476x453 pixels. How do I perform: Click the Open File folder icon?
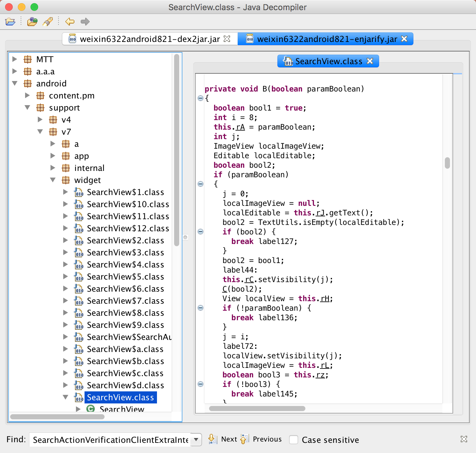pos(10,22)
